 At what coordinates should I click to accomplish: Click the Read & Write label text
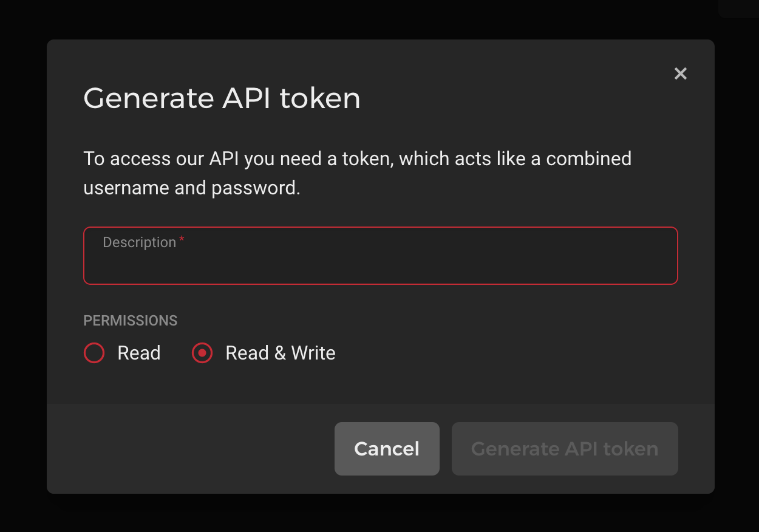tap(280, 352)
